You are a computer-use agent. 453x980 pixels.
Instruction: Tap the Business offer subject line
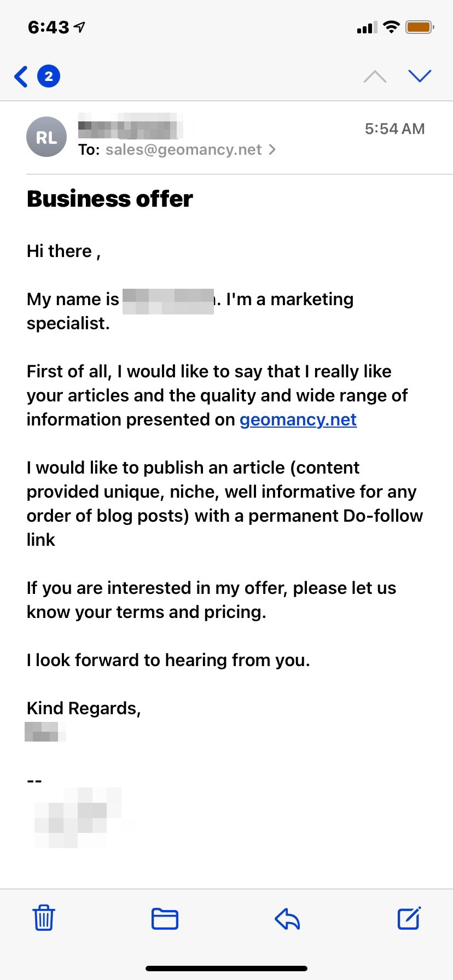[x=110, y=199]
